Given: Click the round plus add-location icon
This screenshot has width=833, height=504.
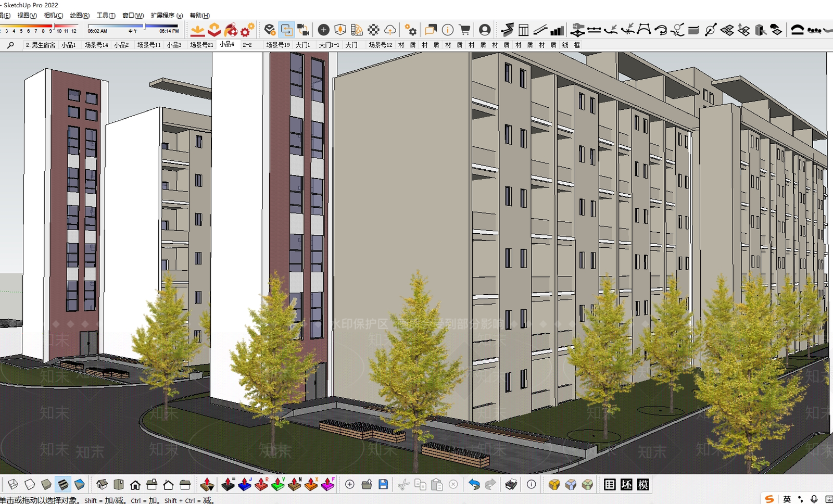Looking at the screenshot, I should pos(323,30).
